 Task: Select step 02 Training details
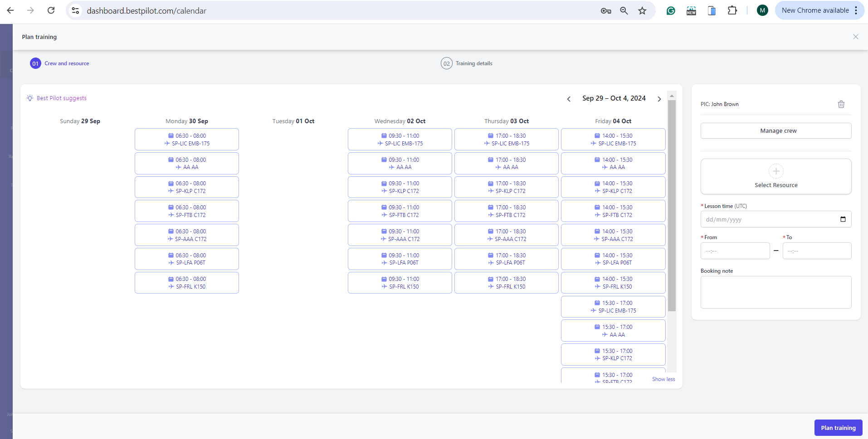466,63
